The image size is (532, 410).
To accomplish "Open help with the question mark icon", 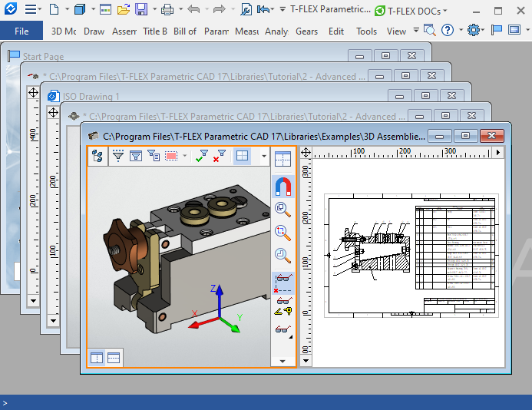I will click(448, 31).
